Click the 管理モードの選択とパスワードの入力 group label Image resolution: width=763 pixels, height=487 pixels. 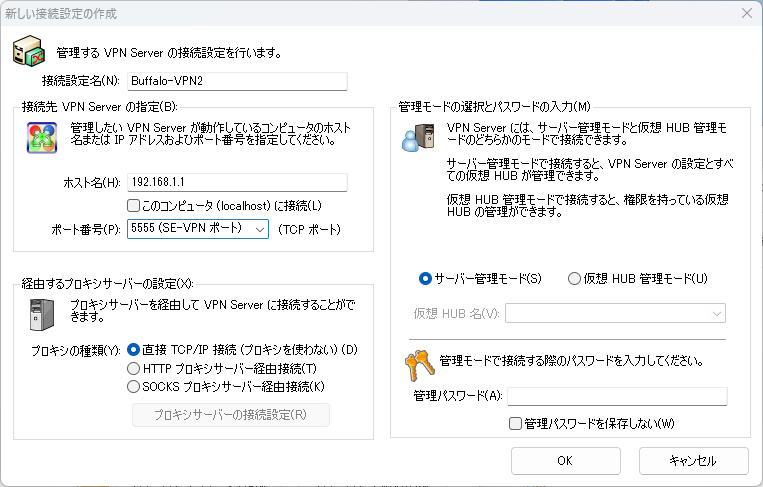coord(494,107)
